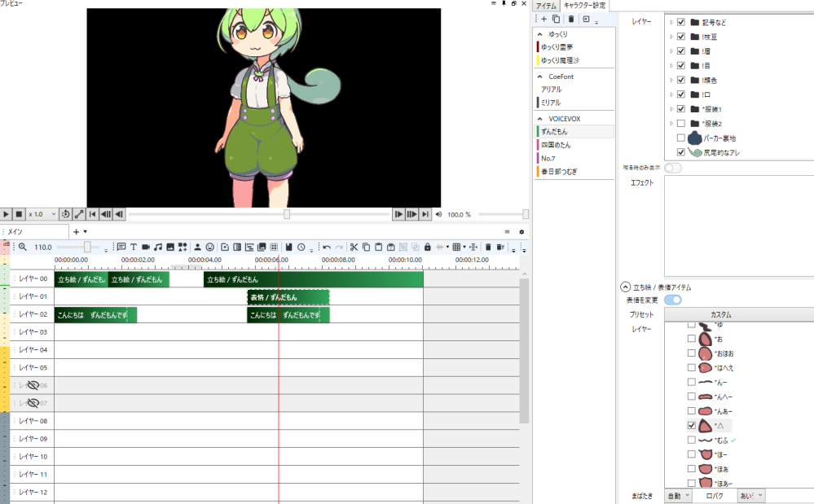The height and width of the screenshot is (504, 814).
Task: Collapse the ゆっくり character group
Action: pyautogui.click(x=540, y=34)
